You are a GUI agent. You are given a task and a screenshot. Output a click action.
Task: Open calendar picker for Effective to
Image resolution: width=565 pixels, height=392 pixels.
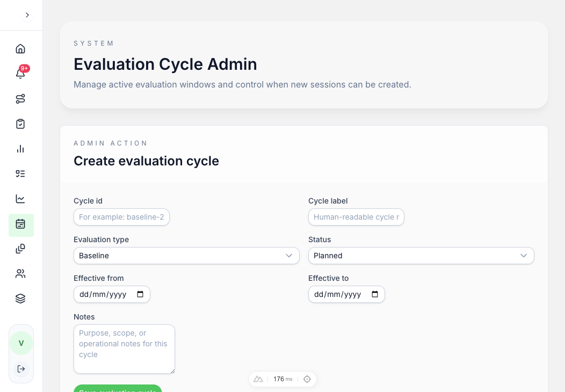[x=375, y=294]
